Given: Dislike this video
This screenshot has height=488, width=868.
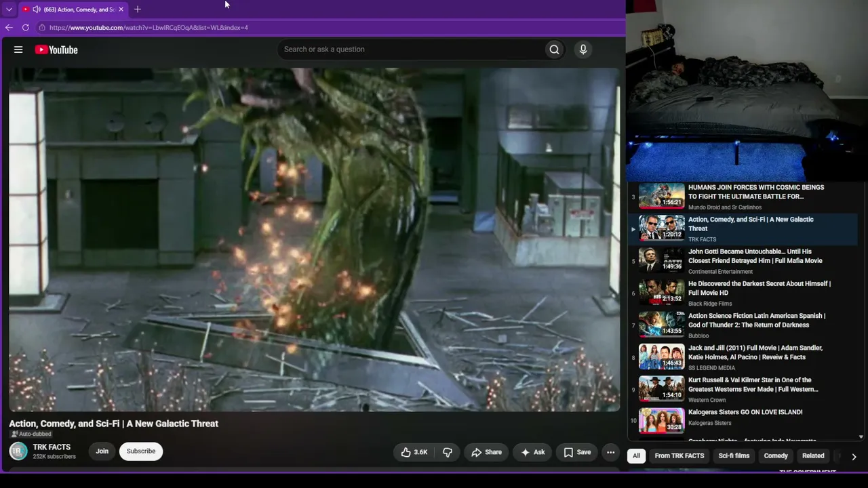Looking at the screenshot, I should point(448,452).
